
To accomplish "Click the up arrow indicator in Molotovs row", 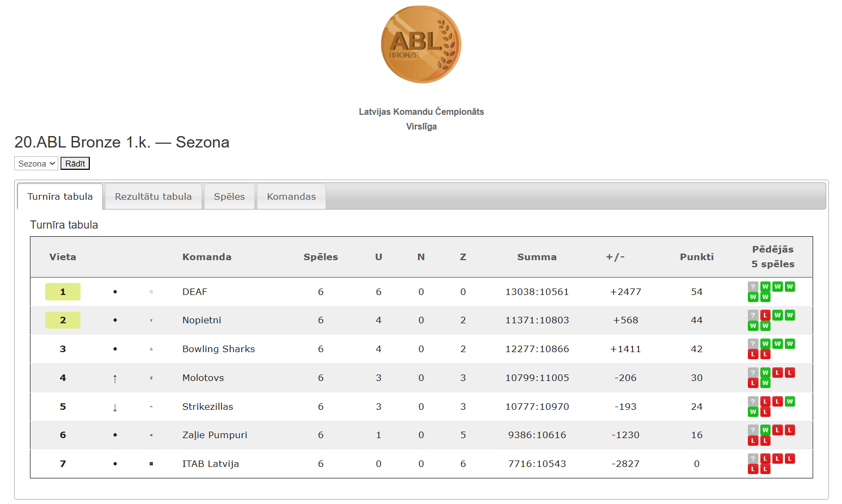I will [115, 378].
